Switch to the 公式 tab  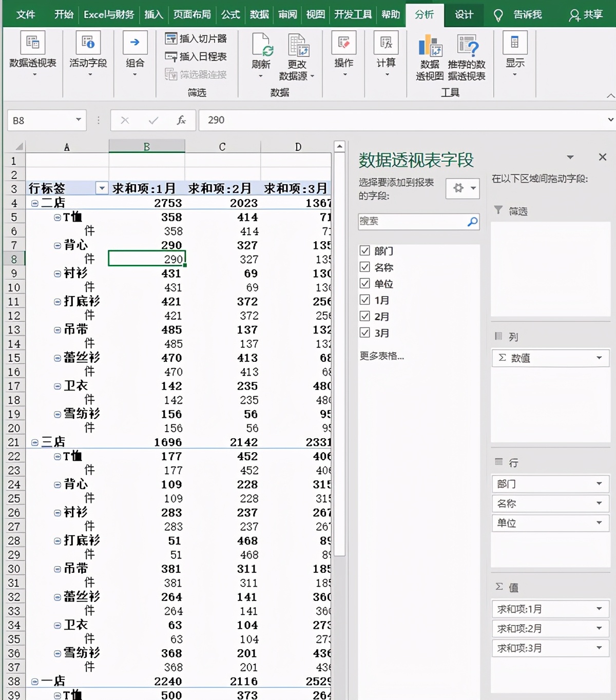click(x=230, y=14)
